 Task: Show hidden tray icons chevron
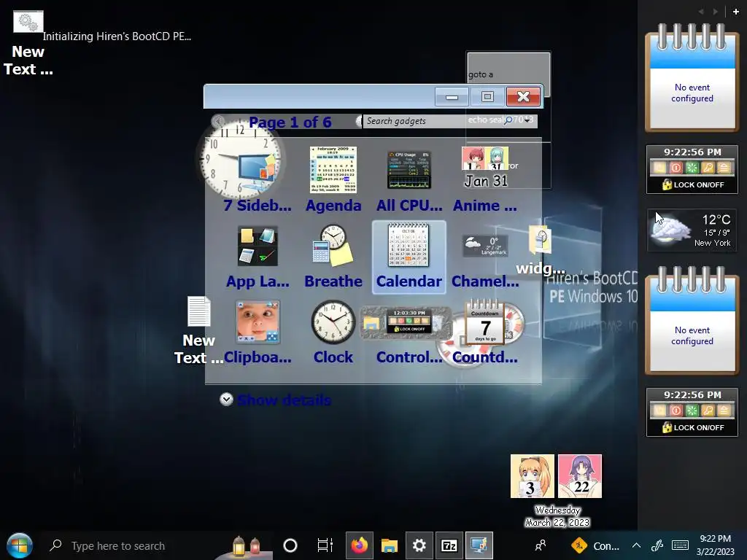(636, 545)
